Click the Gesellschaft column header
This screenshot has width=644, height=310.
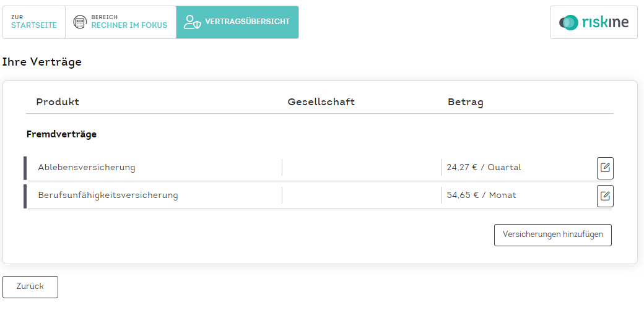[x=321, y=102]
